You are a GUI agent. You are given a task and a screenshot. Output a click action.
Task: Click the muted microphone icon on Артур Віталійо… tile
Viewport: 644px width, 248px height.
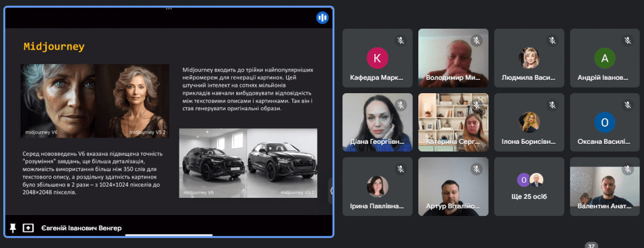477,169
